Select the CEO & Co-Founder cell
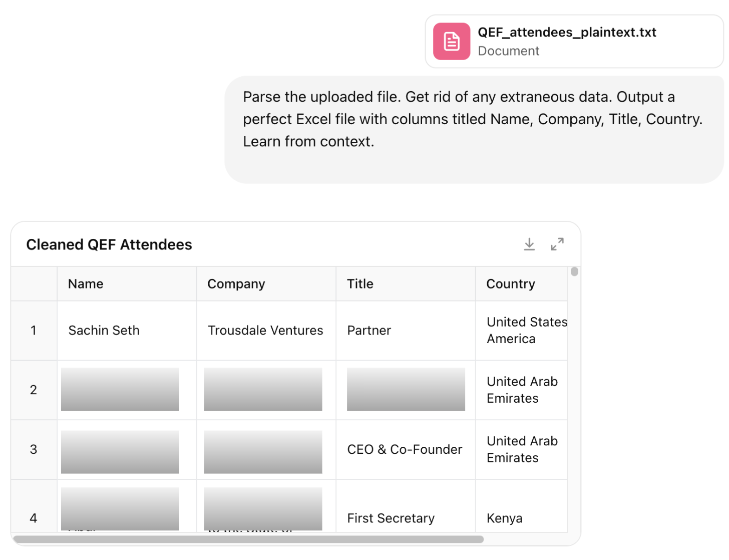The height and width of the screenshot is (560, 729). (405, 449)
